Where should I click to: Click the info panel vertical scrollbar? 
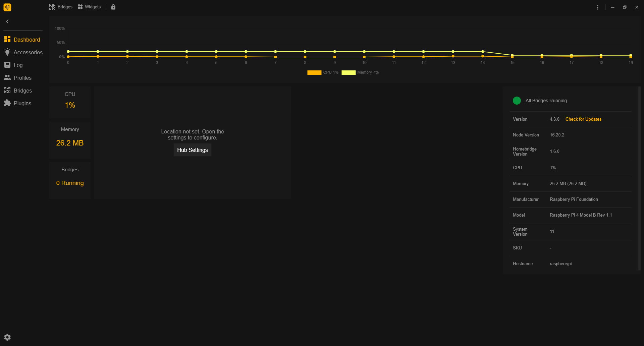pyautogui.click(x=639, y=178)
